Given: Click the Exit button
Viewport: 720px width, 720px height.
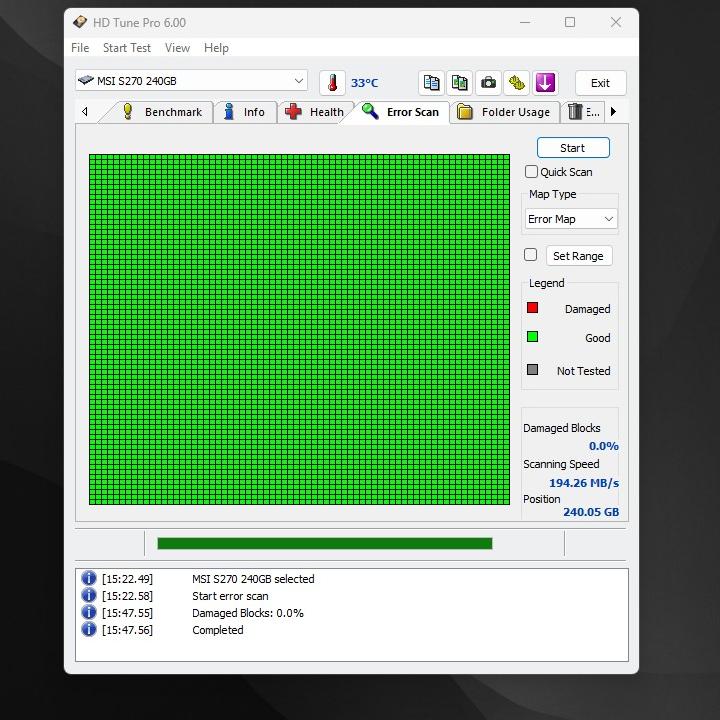Looking at the screenshot, I should coord(600,83).
